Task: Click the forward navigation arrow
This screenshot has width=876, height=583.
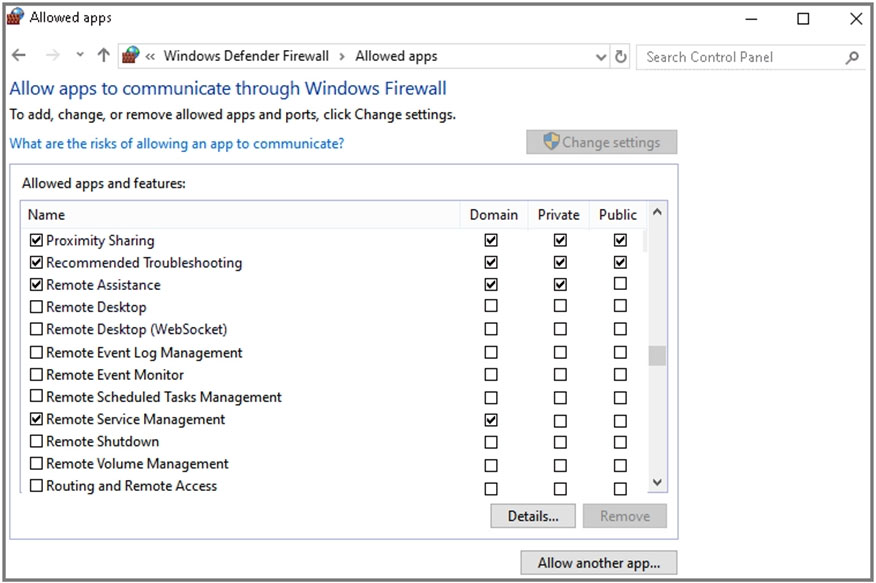Action: (53, 55)
